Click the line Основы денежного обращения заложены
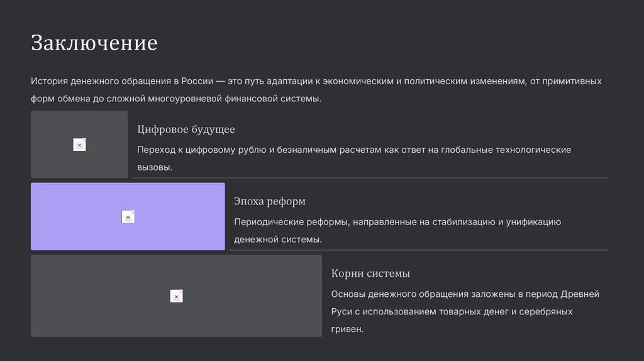 (465, 294)
